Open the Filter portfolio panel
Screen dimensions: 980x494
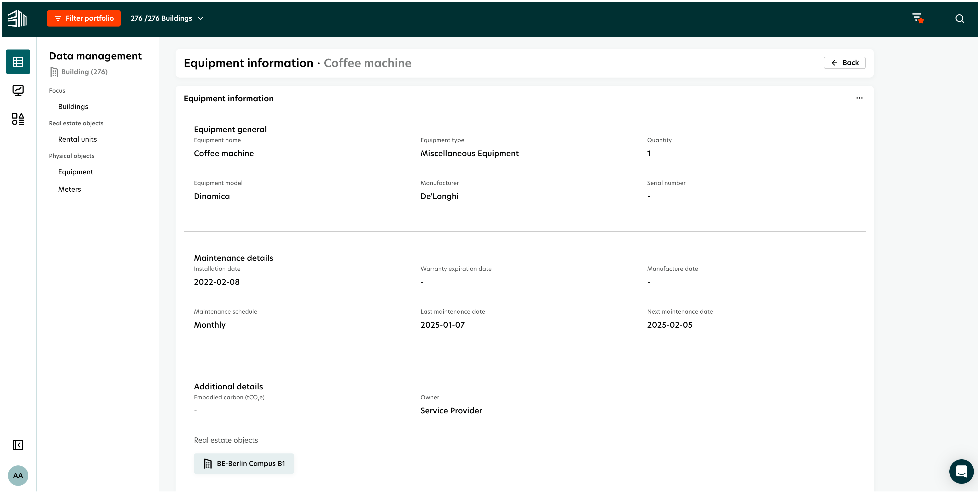tap(84, 18)
